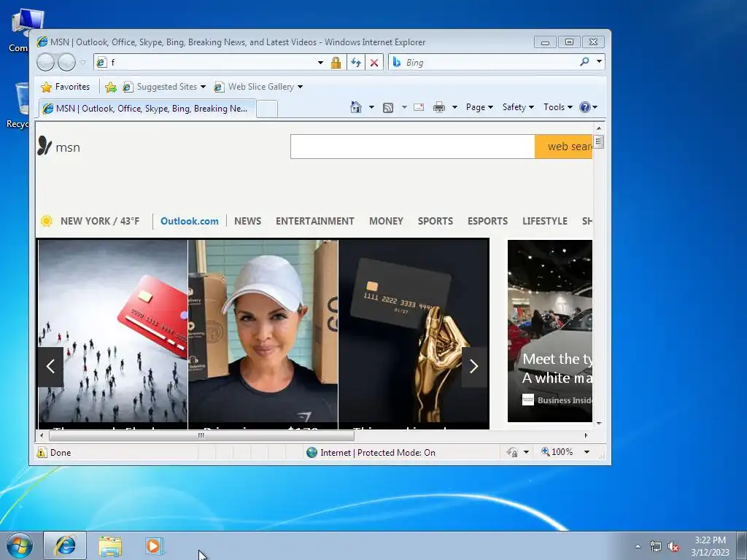Open the recent pages dropdown arrow
The height and width of the screenshot is (560, 747).
82,63
